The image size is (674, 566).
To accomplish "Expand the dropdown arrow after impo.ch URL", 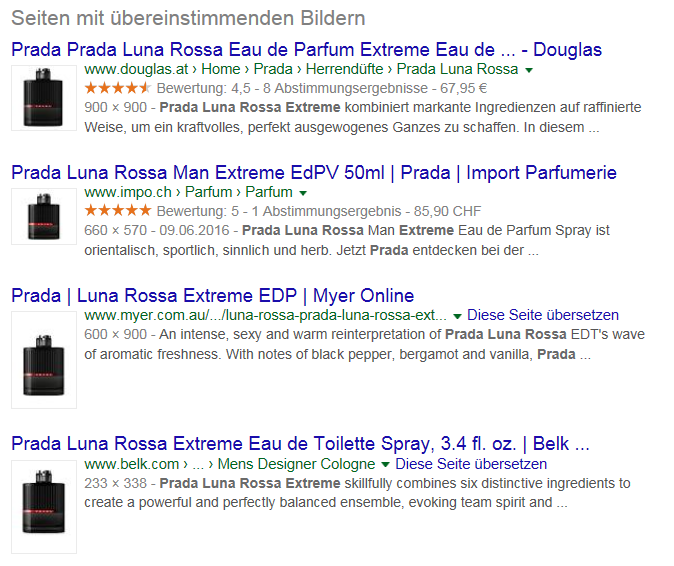I will point(303,193).
